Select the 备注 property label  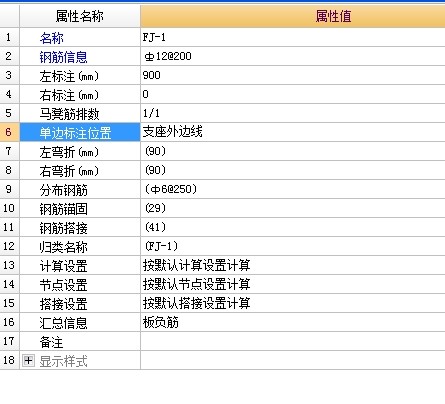[51, 342]
